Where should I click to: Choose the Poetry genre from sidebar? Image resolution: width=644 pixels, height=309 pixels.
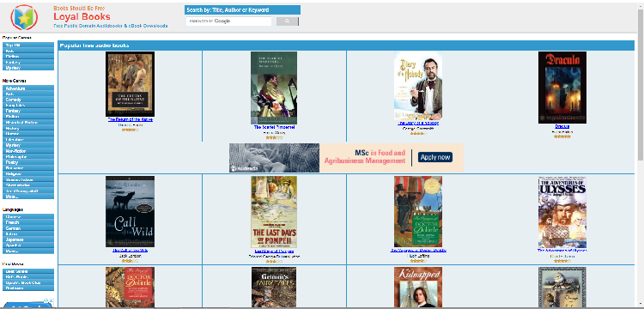point(28,162)
